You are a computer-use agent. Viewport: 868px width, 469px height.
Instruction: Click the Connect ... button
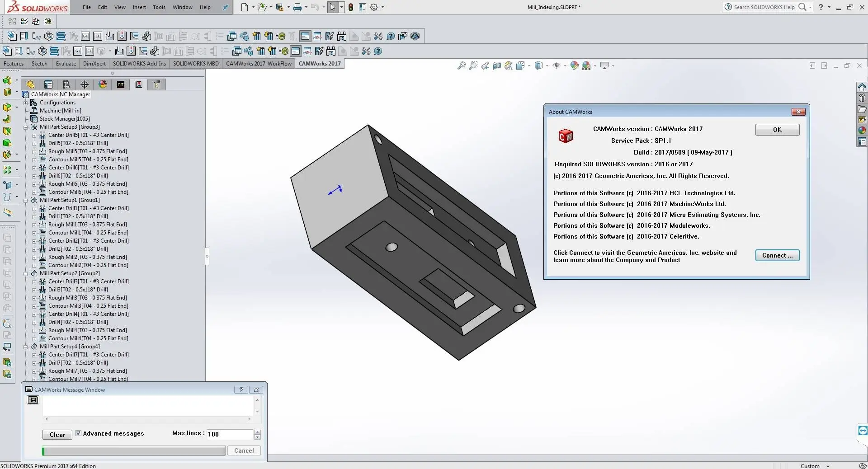coord(777,255)
